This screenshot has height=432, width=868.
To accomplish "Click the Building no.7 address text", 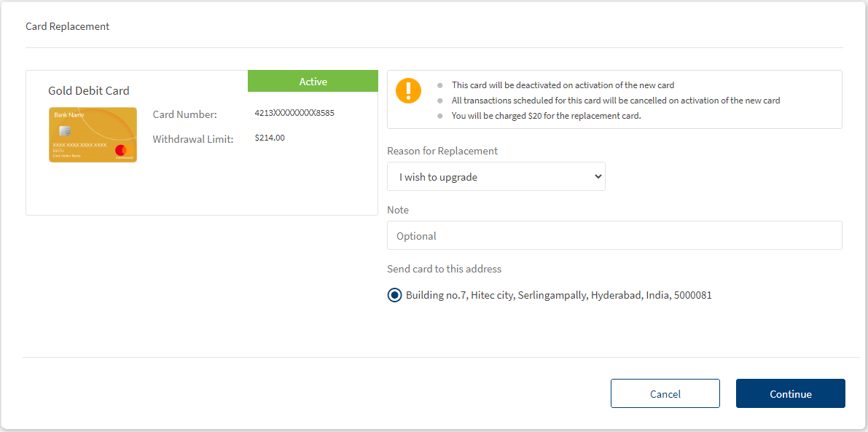I will (x=558, y=295).
